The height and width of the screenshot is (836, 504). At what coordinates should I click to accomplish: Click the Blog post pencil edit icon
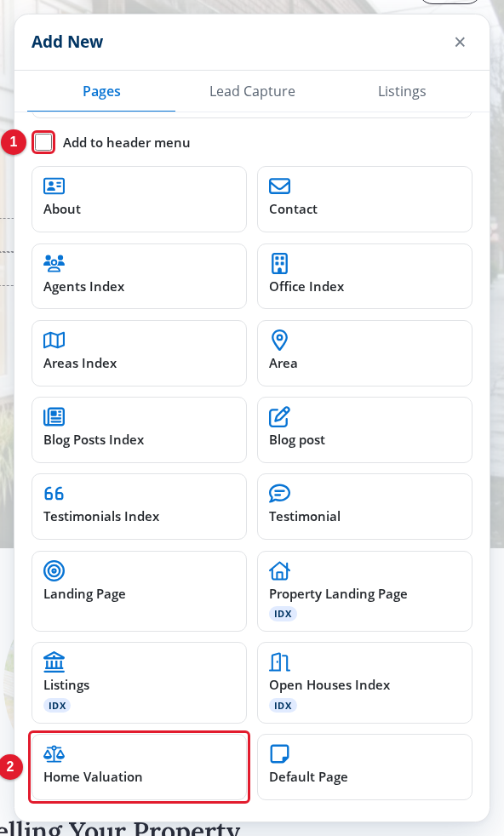click(x=279, y=417)
